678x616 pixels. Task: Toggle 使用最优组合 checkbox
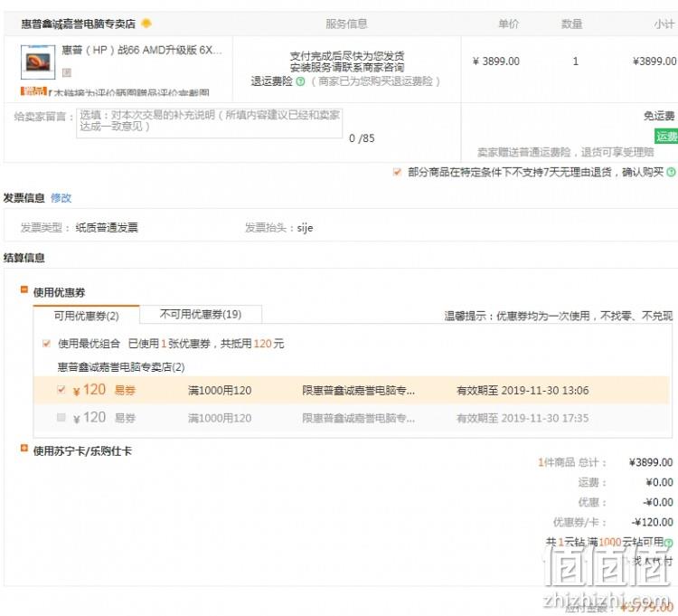coord(46,344)
